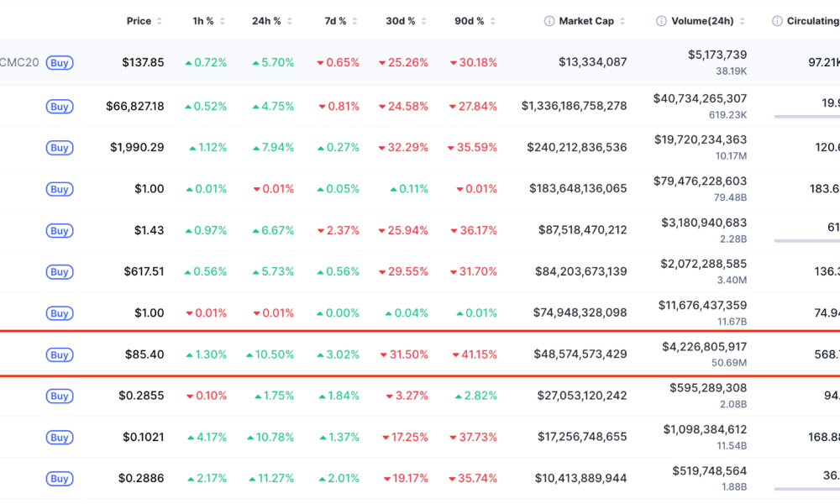Image resolution: width=840 pixels, height=504 pixels.
Task: Click the sort arrows next to Price
Action: coord(160,21)
